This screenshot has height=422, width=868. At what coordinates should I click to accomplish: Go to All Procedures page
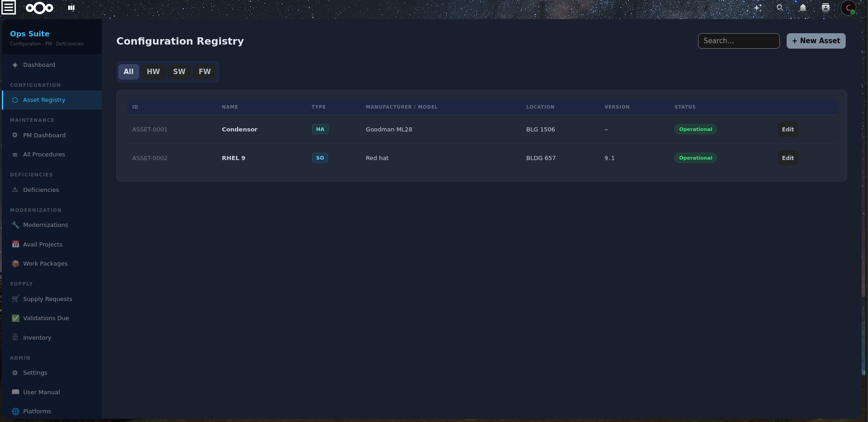click(x=52, y=155)
